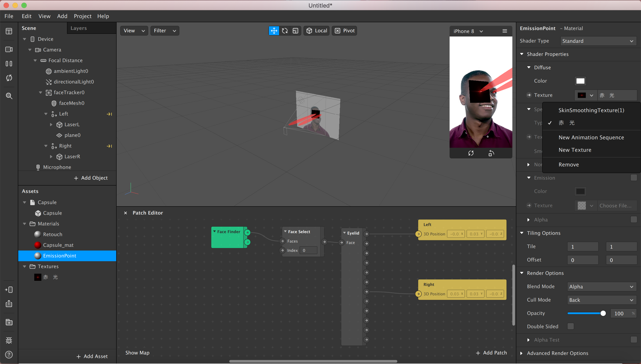Open the iPhone 8 device dropdown
641x364 pixels.
point(468,31)
